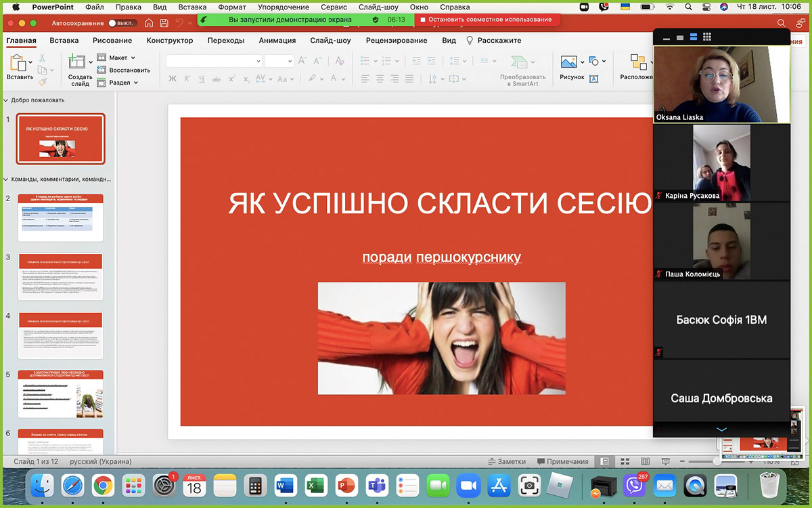Start slideshow from status bar icon

665,461
